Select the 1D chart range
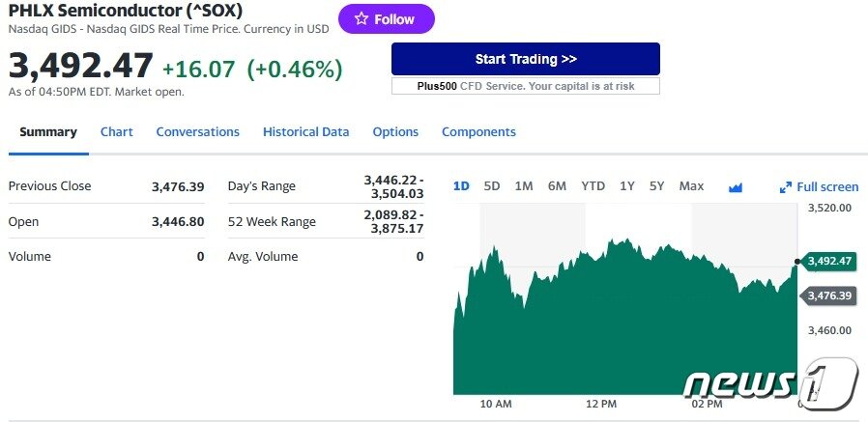868x422 pixels. click(461, 186)
